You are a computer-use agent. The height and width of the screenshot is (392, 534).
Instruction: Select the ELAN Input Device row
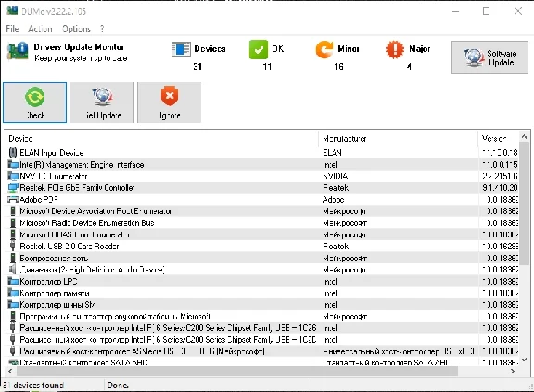[x=261, y=152]
